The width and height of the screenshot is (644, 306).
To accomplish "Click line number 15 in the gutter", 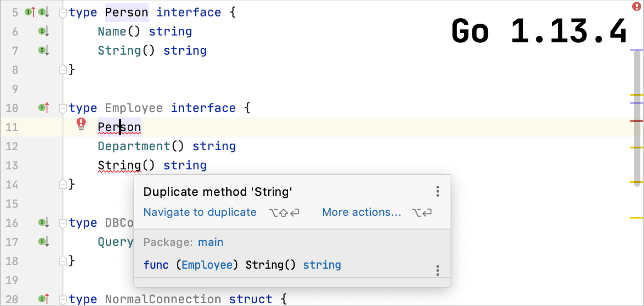I will [x=12, y=204].
